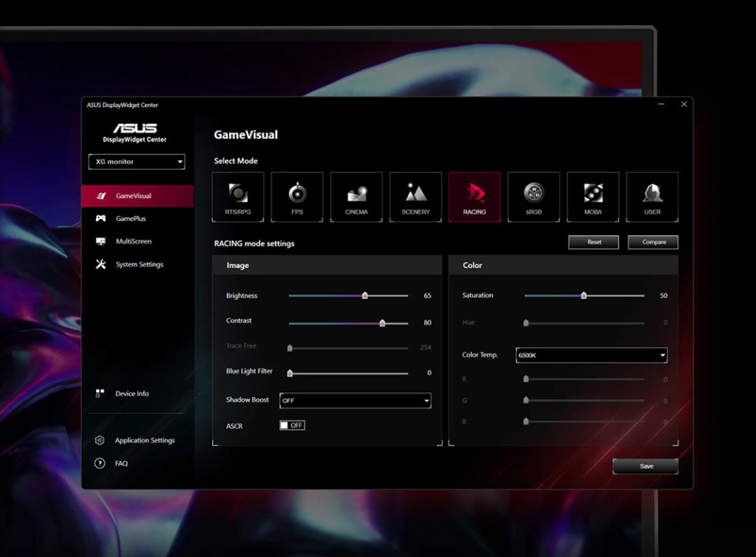Click the Saturation value 50

tap(664, 296)
